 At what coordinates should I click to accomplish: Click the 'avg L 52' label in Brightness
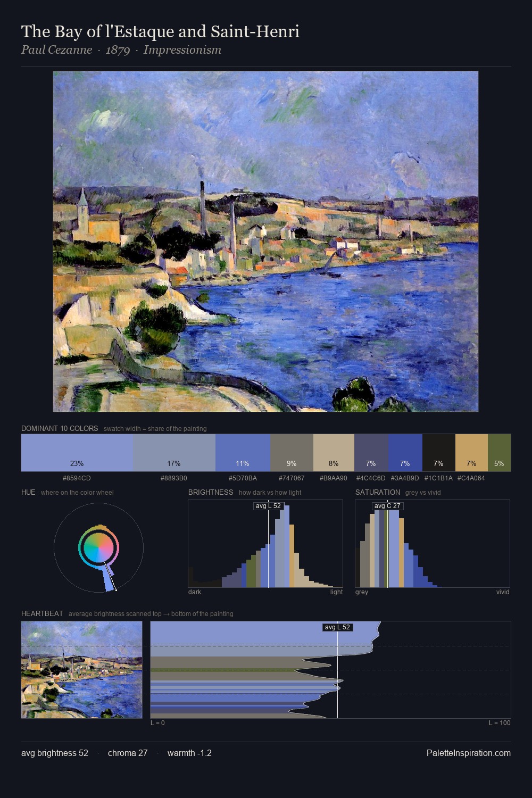(268, 506)
